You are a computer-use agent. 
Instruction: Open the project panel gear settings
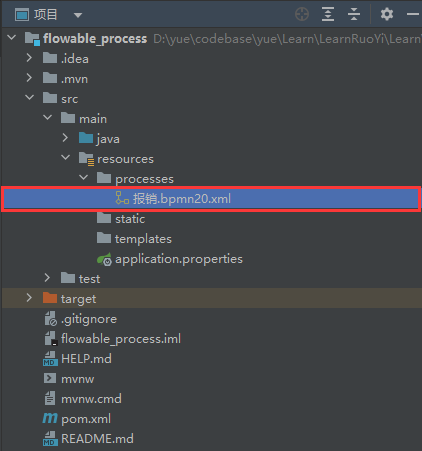tap(387, 14)
